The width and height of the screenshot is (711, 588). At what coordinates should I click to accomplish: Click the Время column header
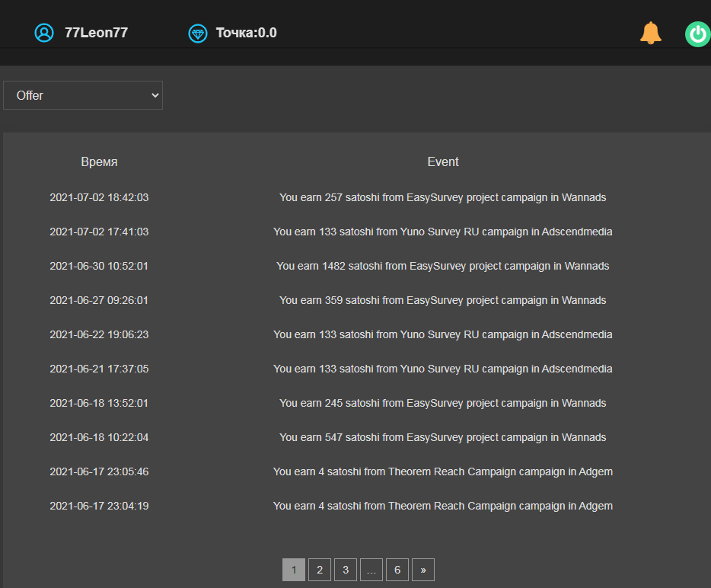(99, 162)
